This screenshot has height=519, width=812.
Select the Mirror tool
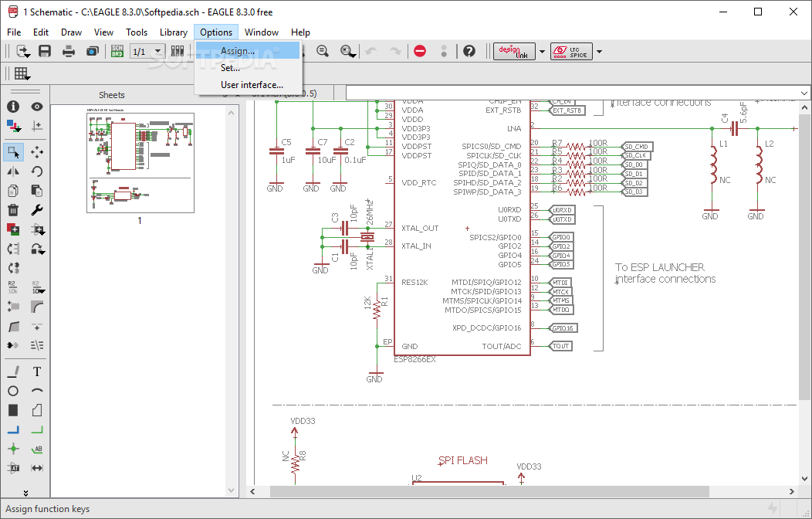13,171
